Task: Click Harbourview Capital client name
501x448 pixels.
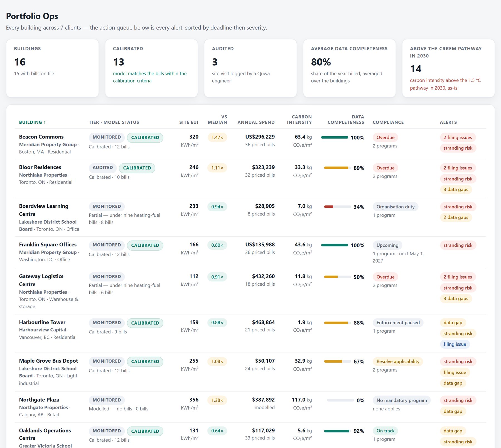Action: [43, 330]
